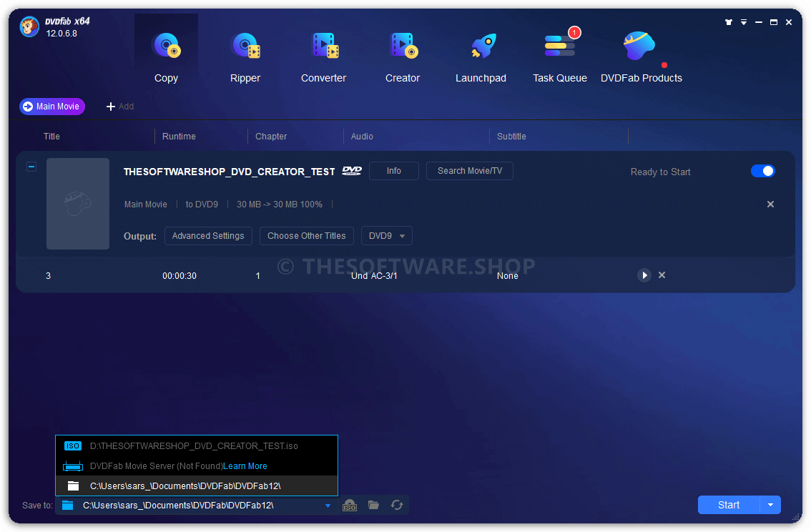Select the ISO file path option
The image size is (811, 532).
coord(197,445)
